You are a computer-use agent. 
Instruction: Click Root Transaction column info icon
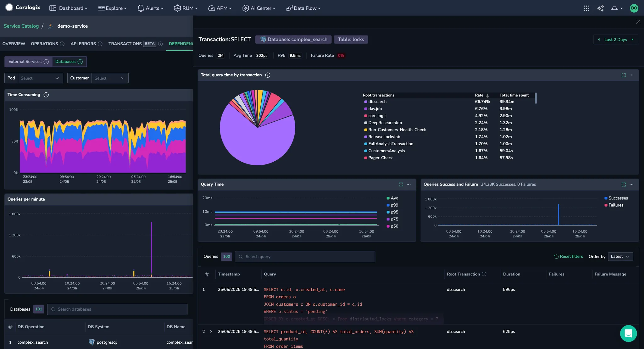pyautogui.click(x=484, y=274)
